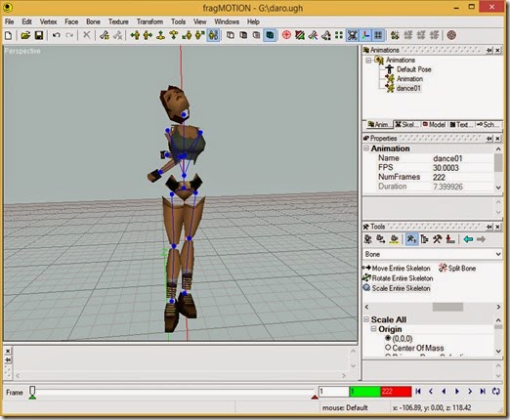This screenshot has width=510, height=420.
Task: Collapse the Animations tree root
Action: pos(368,61)
